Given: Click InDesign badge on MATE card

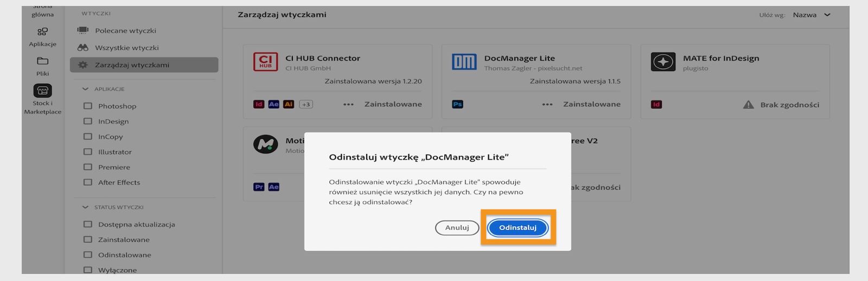Looking at the screenshot, I should pos(656,105).
